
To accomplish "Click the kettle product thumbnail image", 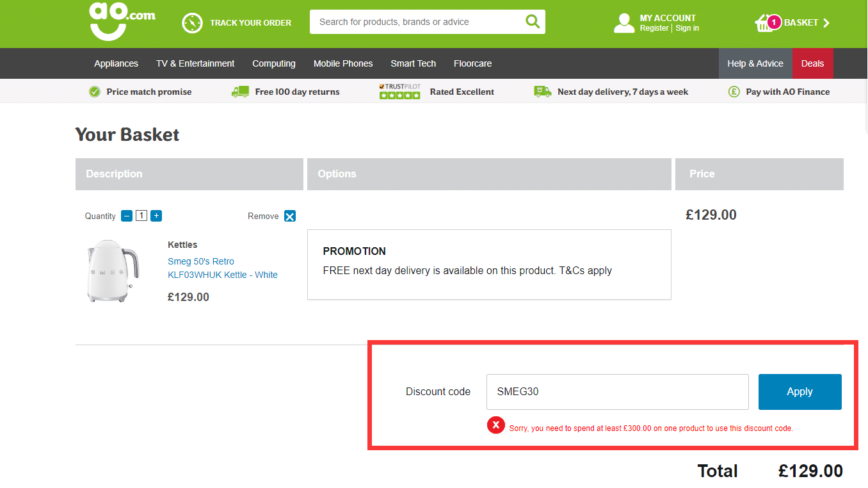I will [x=113, y=270].
